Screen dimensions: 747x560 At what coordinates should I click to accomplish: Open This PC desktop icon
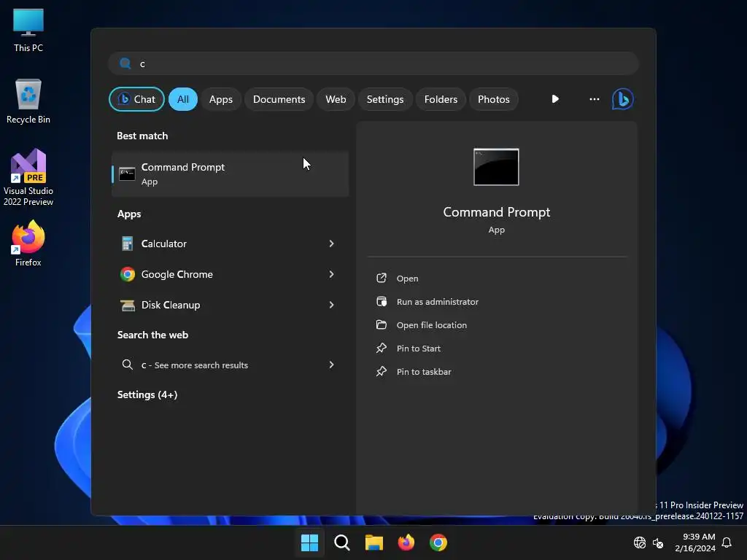[28, 31]
